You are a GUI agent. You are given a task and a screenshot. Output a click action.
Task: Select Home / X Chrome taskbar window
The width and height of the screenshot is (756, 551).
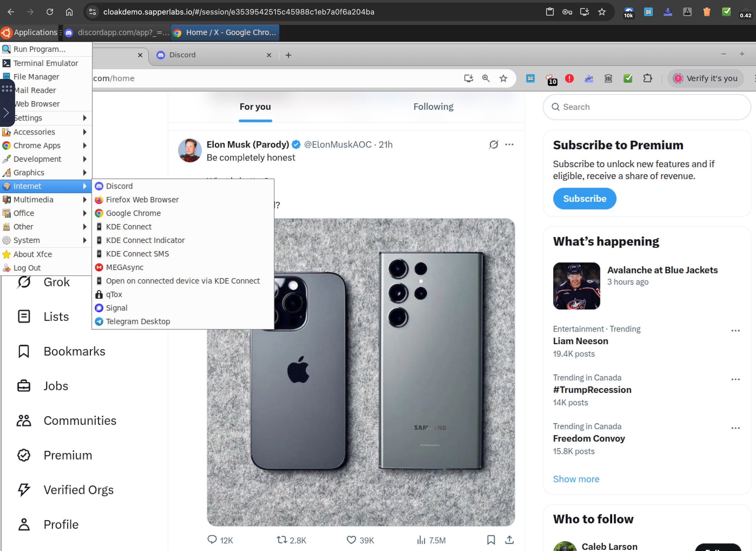pyautogui.click(x=225, y=32)
